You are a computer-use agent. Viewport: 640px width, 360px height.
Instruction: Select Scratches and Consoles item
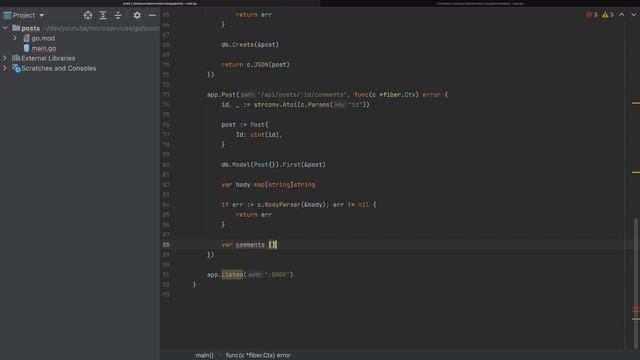point(59,68)
